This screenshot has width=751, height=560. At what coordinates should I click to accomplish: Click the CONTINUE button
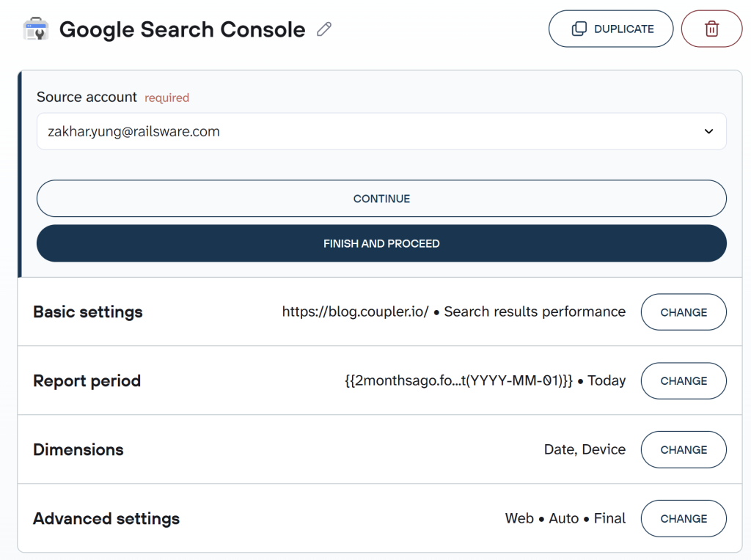click(x=381, y=199)
